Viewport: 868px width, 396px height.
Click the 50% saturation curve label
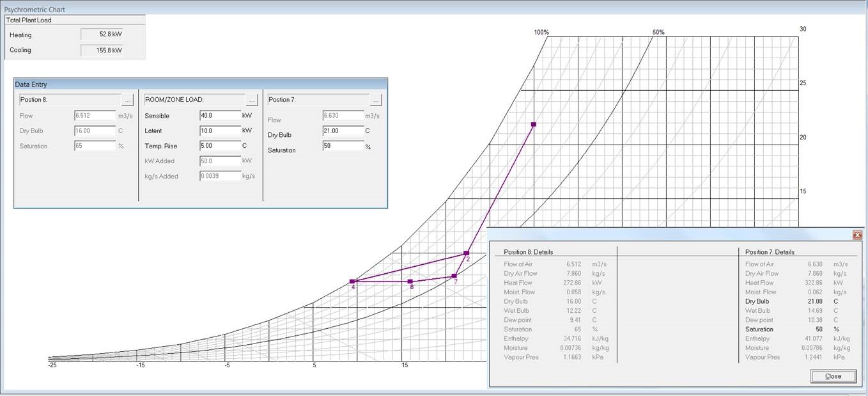[658, 32]
